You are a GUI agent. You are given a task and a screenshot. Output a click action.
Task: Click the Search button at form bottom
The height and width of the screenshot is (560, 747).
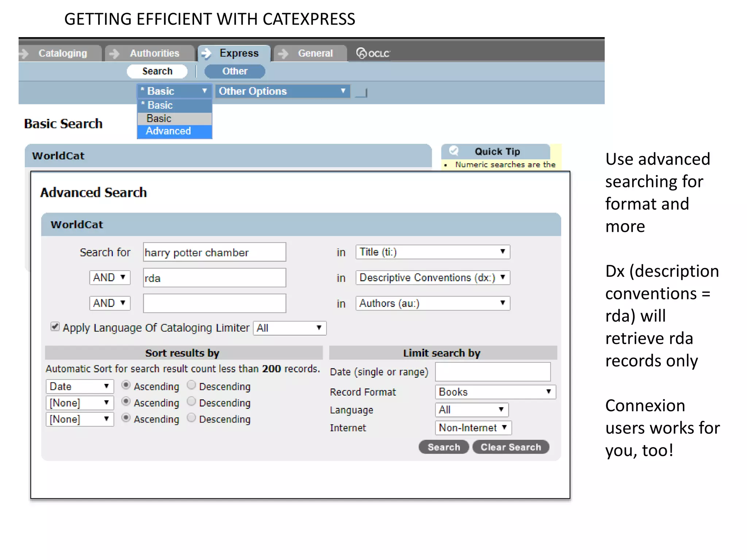tap(444, 447)
